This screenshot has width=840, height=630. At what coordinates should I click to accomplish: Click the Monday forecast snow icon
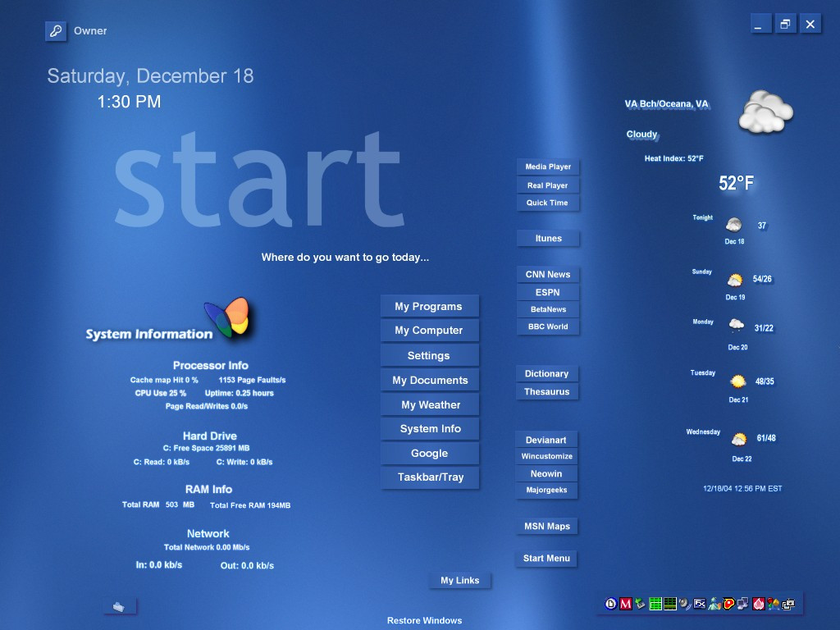[x=737, y=325]
